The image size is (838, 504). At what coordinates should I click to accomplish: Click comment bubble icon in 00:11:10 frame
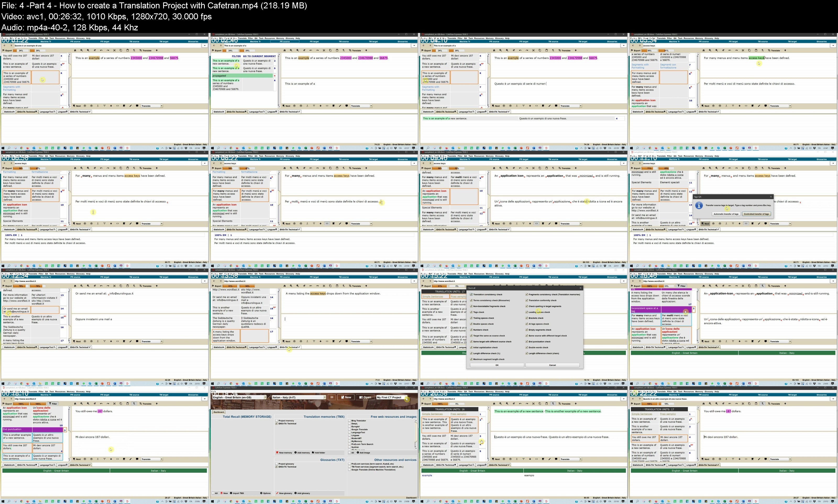pos(766,224)
